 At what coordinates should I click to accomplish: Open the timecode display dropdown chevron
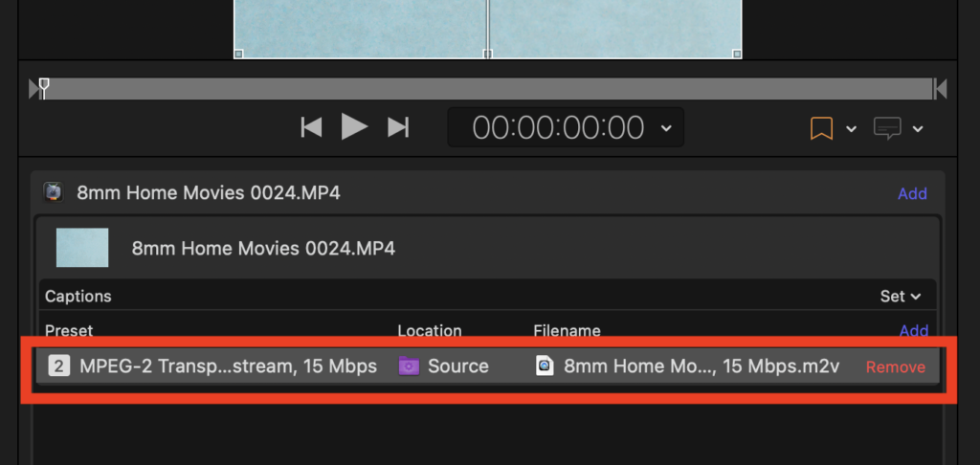pos(666,127)
